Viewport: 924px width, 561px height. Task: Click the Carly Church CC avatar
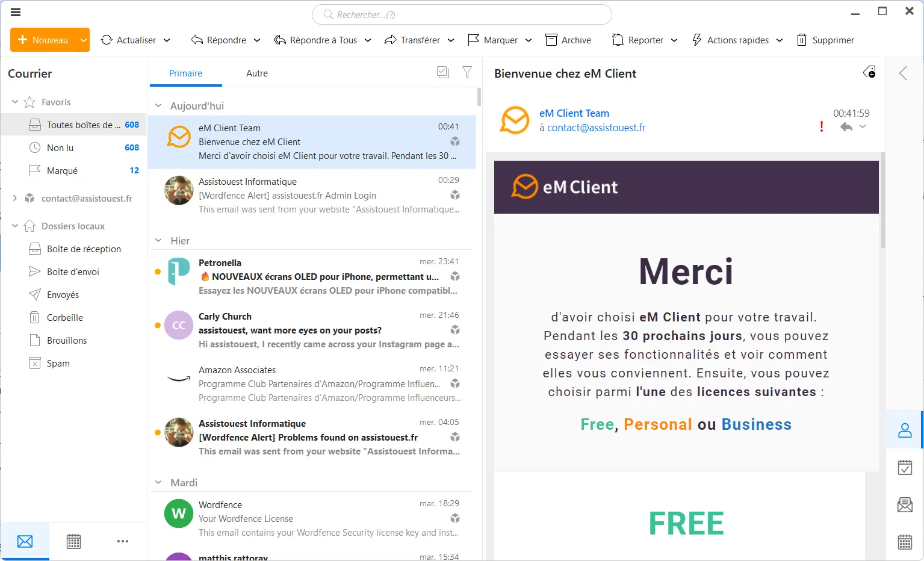[x=179, y=325]
